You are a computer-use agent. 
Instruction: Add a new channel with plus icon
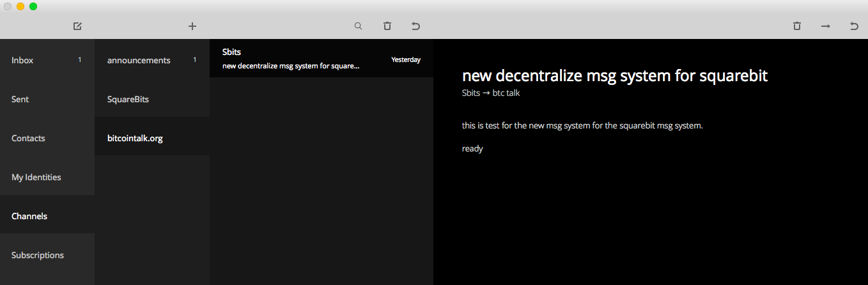point(192,26)
